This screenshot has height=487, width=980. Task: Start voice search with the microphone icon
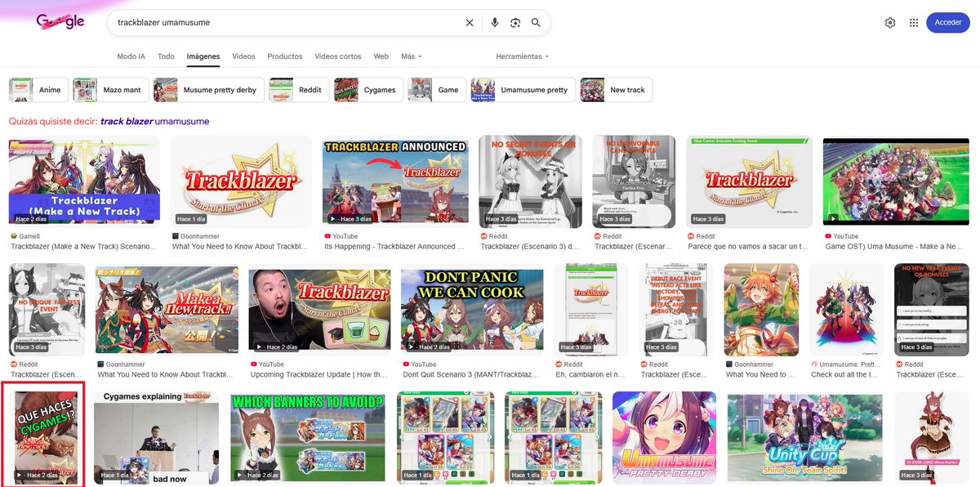(495, 23)
